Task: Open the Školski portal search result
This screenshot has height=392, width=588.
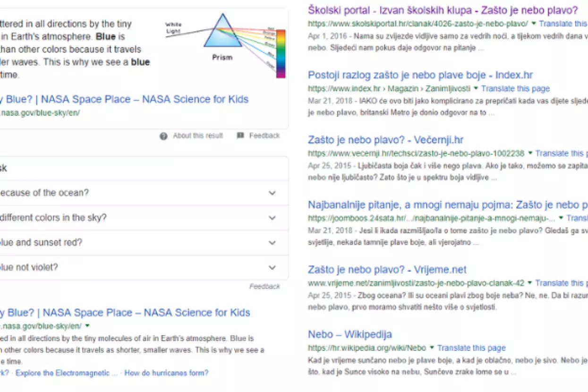Action: 443,10
